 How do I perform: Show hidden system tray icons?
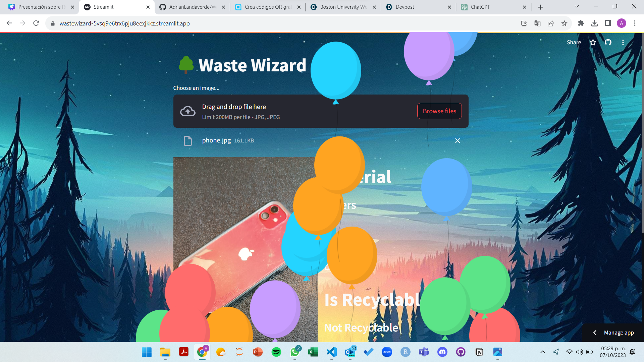(542, 352)
